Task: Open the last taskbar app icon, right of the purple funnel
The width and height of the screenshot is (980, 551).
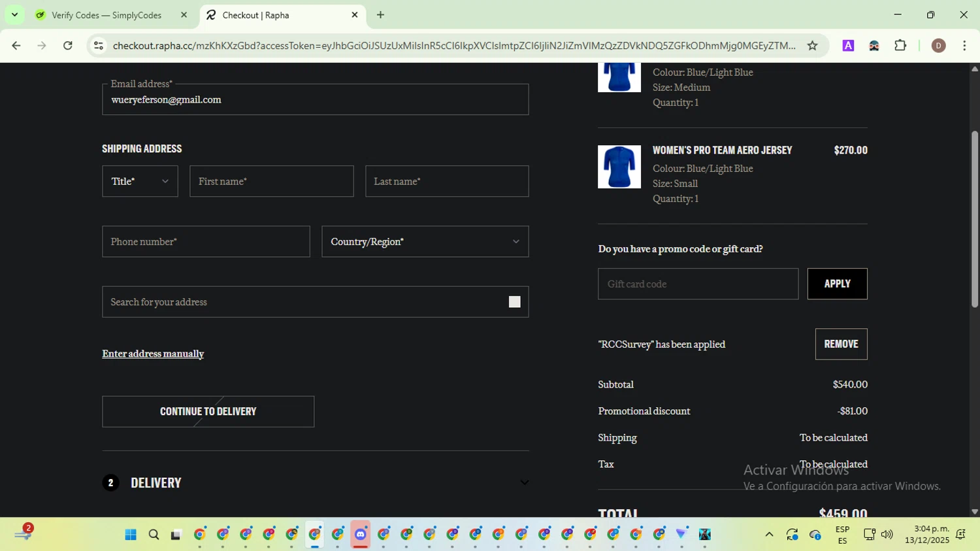Action: point(705,535)
